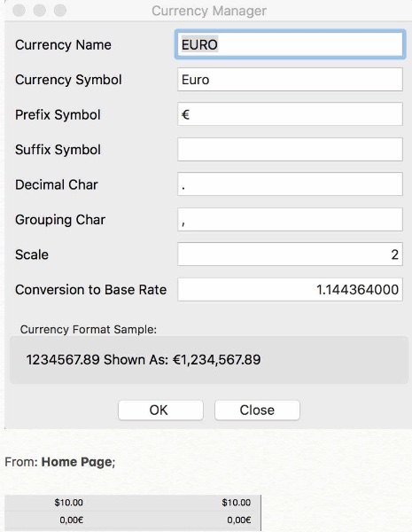Click the left '0,00€' table cell
This screenshot has height=532, width=412.
click(x=72, y=520)
